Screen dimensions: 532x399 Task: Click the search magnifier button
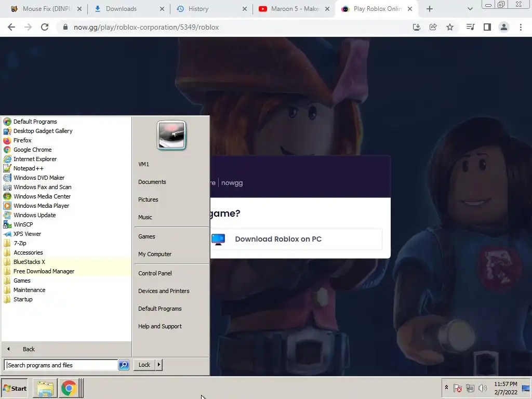coord(124,365)
